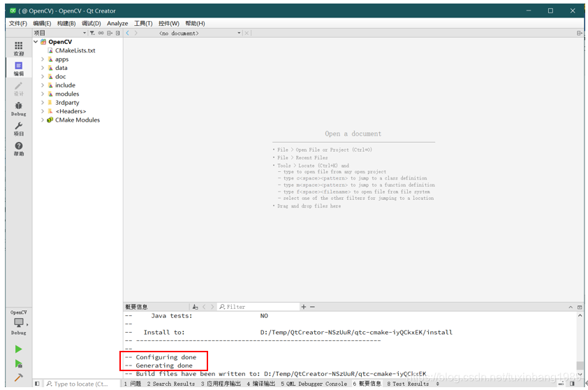Go forward with the right arrow in editor toolbar

[x=135, y=33]
